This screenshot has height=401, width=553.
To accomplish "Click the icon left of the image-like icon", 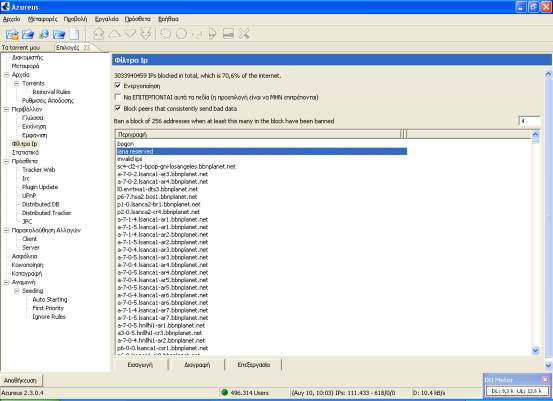I will tap(212, 34).
